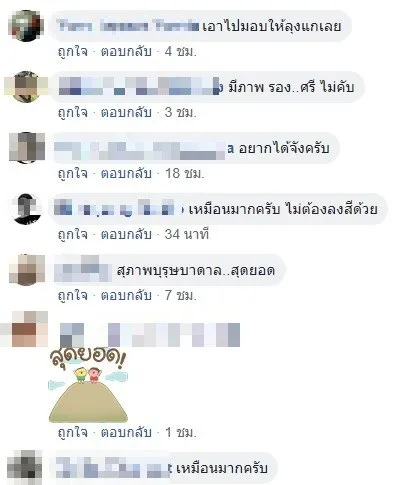Click ตอบกลับ under the สุภาพบุรุษบาดาล..สุดยอด comment
Image resolution: width=413 pixels, height=485 pixels.
(126, 296)
